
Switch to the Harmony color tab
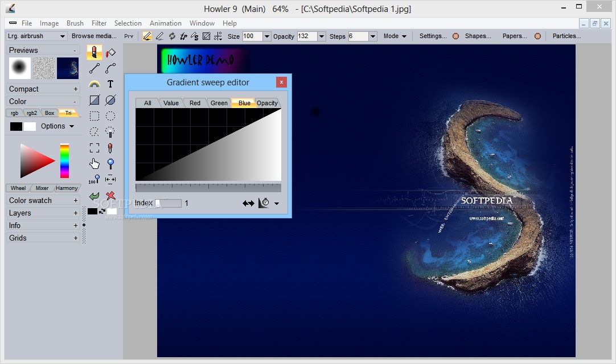click(67, 188)
